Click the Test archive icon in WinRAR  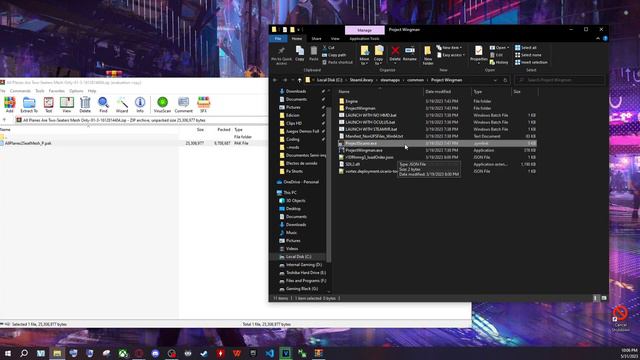coord(49,104)
